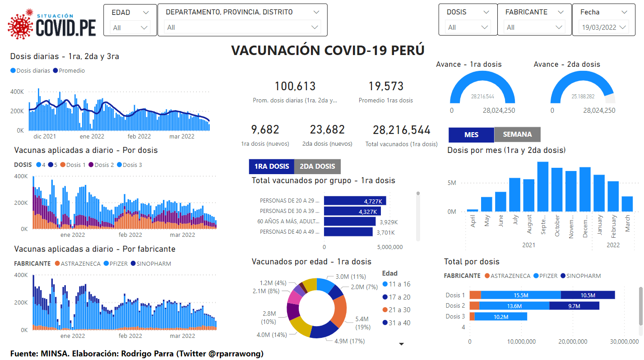Click the 'VACUNACIÓN COVID-19 PERÚ' title

point(328,50)
